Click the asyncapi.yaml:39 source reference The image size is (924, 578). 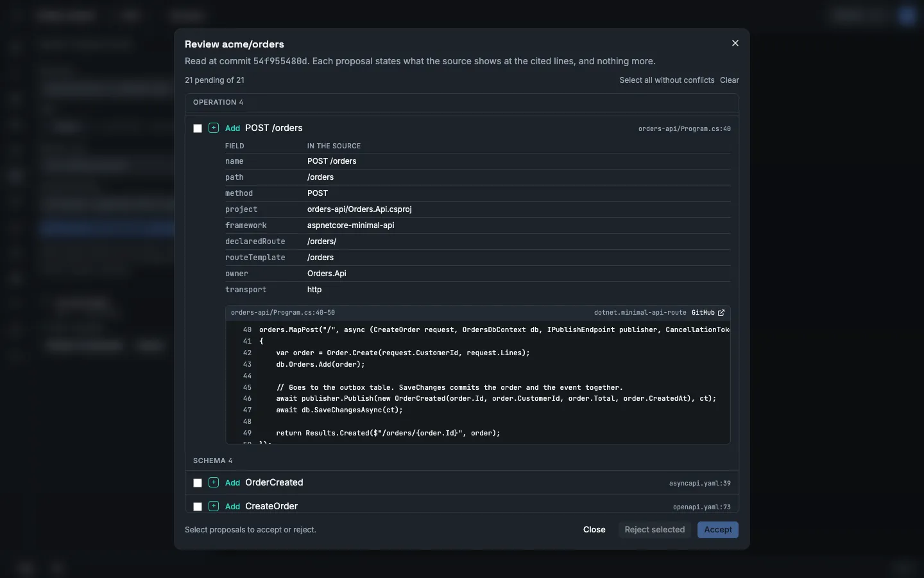(x=700, y=484)
